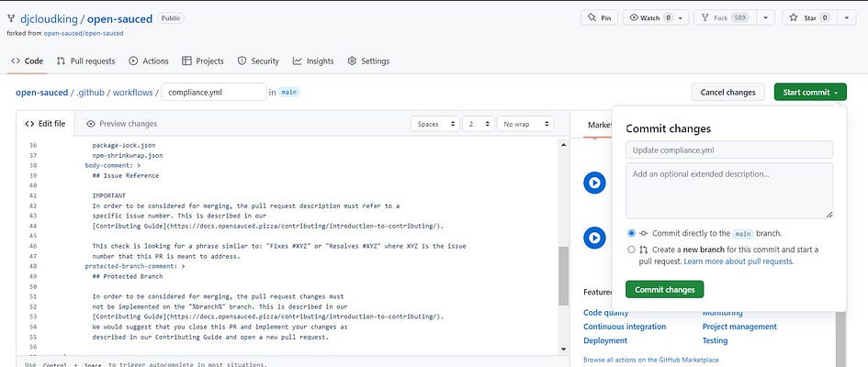Expand the Star dropdown arrow

point(846,17)
